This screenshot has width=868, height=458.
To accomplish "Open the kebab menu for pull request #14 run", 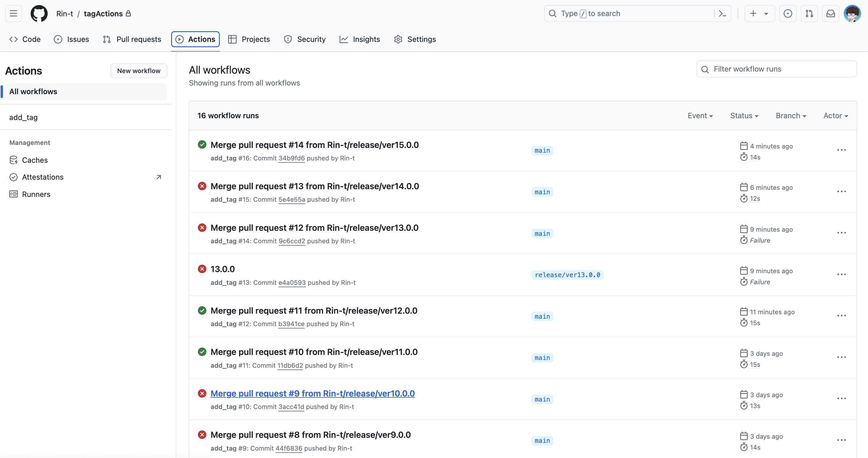I will [x=841, y=150].
